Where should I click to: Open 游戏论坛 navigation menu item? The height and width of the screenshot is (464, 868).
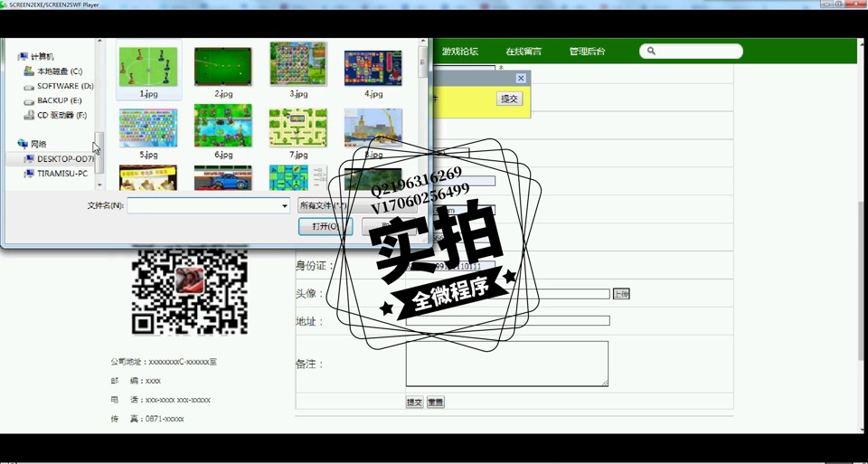pos(460,52)
